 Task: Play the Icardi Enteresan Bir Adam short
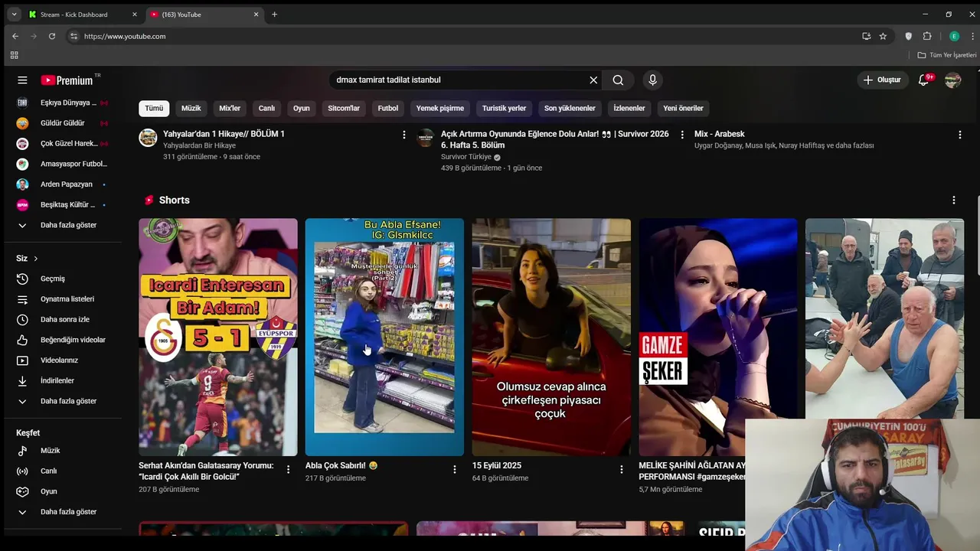point(218,337)
